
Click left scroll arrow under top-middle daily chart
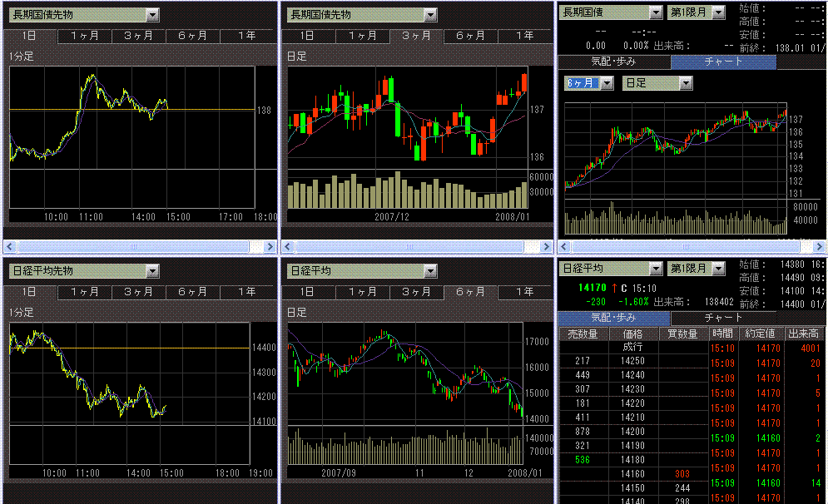tap(286, 247)
